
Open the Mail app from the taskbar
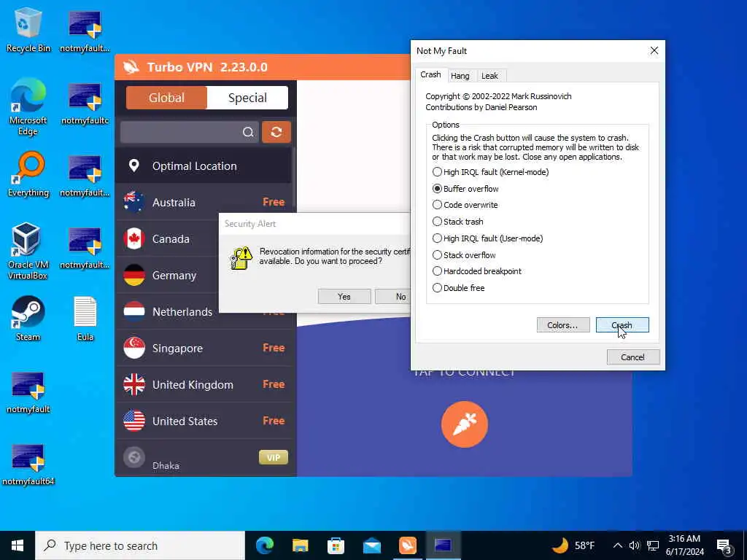371,545
